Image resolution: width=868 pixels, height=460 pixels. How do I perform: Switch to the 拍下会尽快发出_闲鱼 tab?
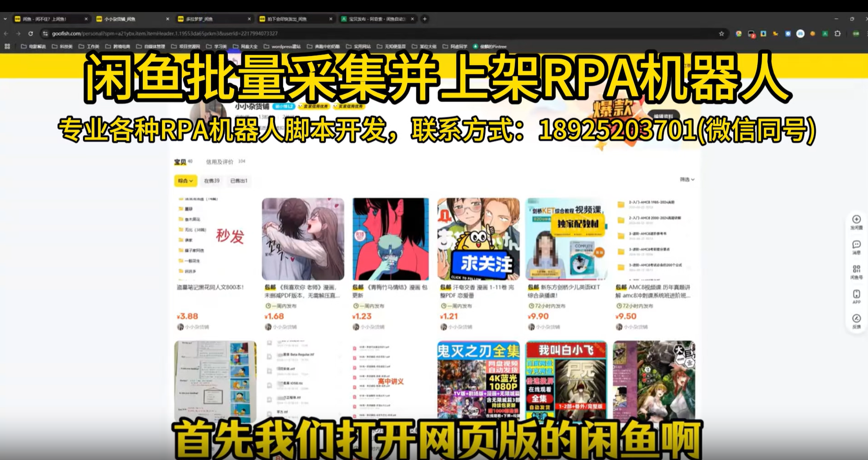click(296, 19)
